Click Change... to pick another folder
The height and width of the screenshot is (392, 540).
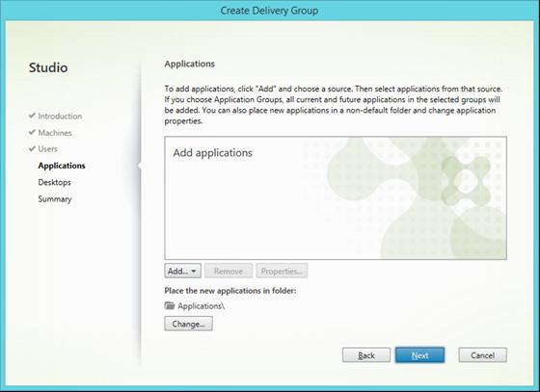188,324
